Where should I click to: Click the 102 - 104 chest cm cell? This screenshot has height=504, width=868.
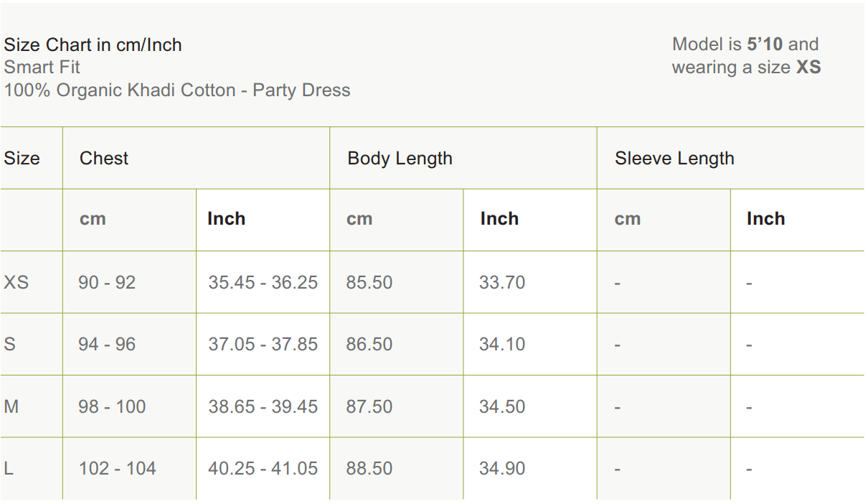[x=117, y=469]
